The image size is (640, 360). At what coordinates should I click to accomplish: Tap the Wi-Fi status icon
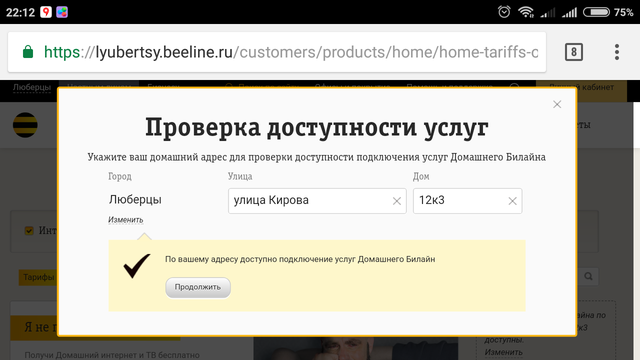click(526, 12)
